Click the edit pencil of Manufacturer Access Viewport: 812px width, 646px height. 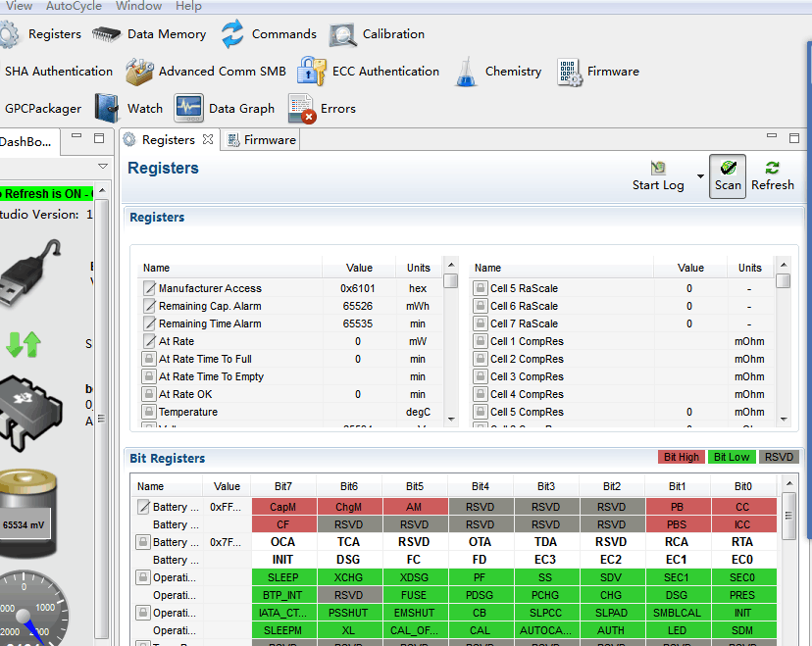(149, 288)
